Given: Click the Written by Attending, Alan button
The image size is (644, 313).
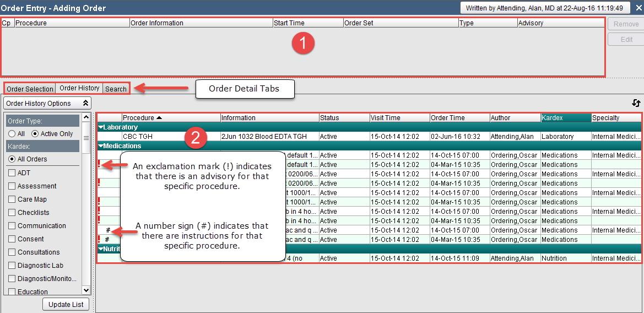Looking at the screenshot, I should coord(545,8).
